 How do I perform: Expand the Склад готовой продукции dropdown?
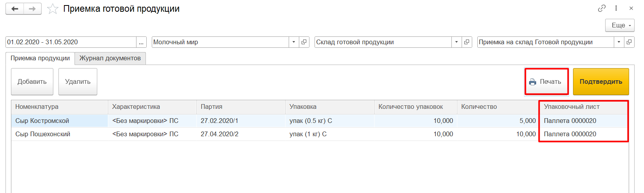click(457, 42)
